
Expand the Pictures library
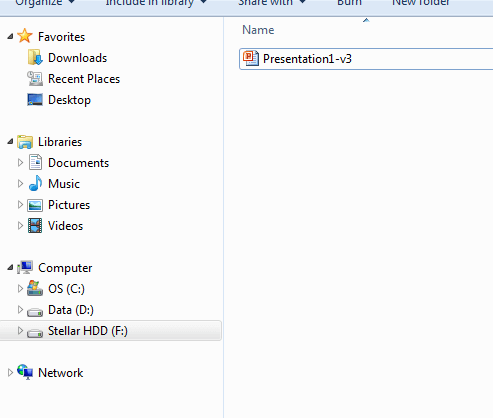[20, 204]
